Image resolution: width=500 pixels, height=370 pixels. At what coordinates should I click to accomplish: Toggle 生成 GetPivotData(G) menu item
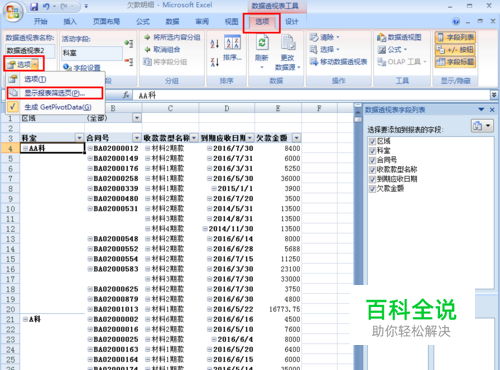pyautogui.click(x=55, y=107)
